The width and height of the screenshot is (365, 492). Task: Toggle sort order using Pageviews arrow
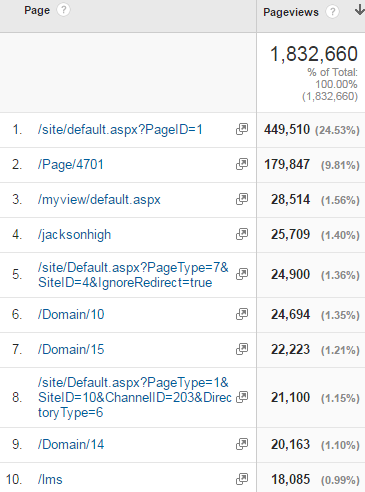tap(359, 10)
